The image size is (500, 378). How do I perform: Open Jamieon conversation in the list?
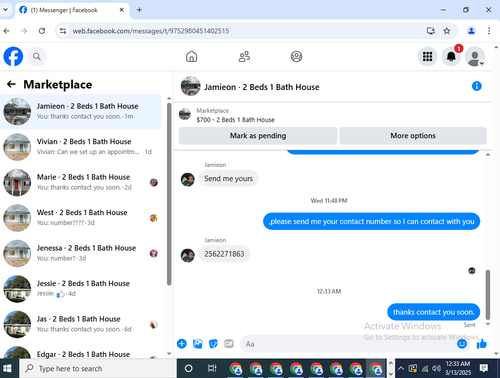click(81, 111)
